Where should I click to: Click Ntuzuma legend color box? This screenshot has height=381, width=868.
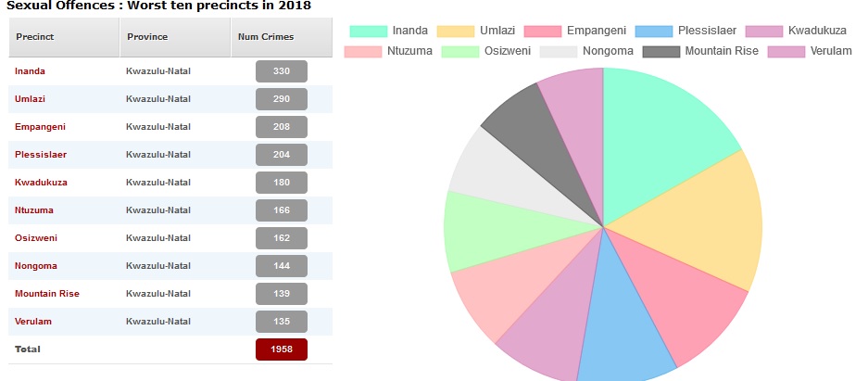point(362,50)
